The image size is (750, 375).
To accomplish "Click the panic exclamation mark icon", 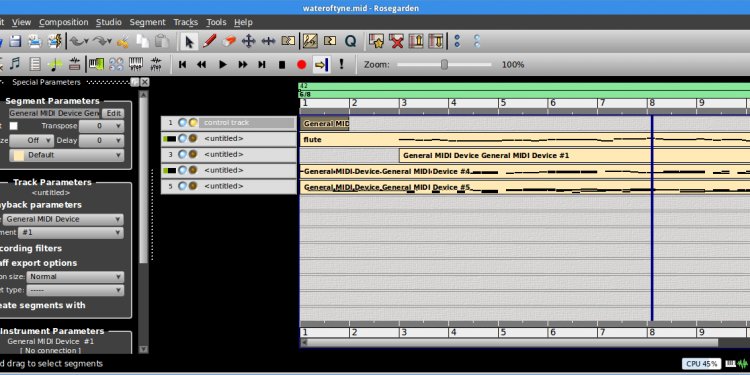I will point(341,64).
